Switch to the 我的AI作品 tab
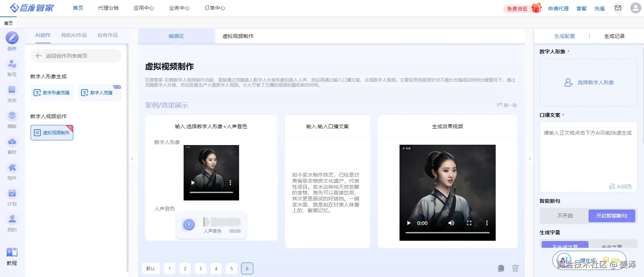 coord(74,35)
